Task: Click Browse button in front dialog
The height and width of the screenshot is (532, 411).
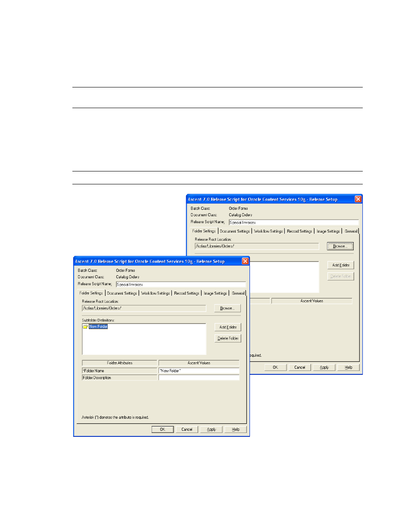Action: pyautogui.click(x=227, y=308)
